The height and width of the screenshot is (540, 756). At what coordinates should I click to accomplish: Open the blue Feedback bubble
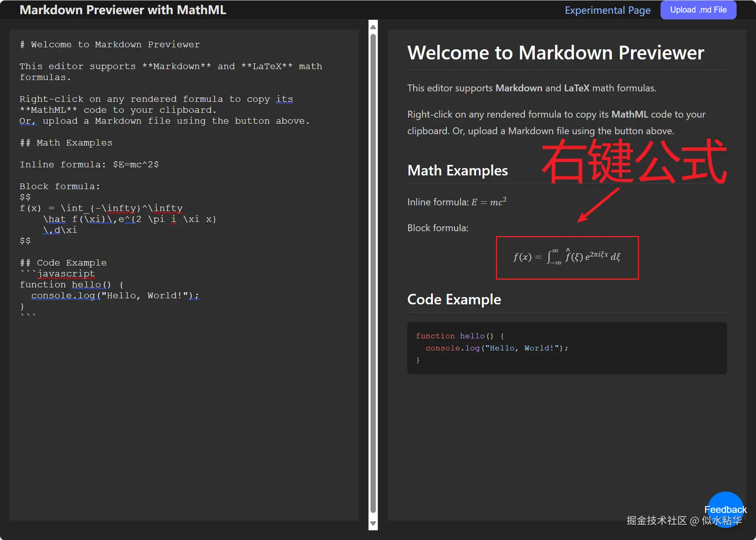tap(726, 509)
